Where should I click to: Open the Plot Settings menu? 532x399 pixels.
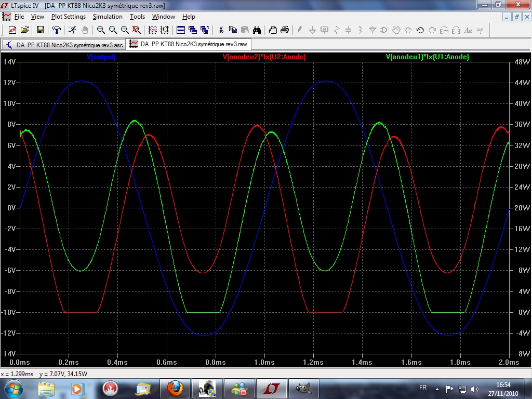click(69, 16)
